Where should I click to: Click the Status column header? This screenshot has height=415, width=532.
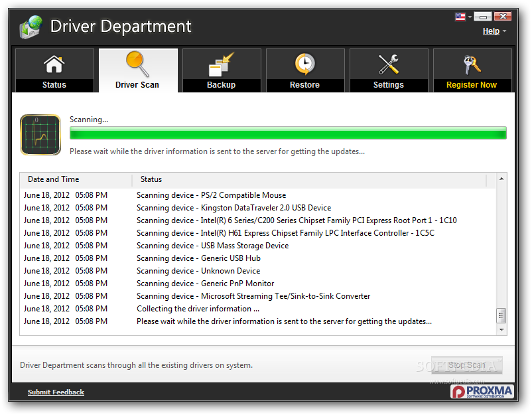[x=309, y=179]
